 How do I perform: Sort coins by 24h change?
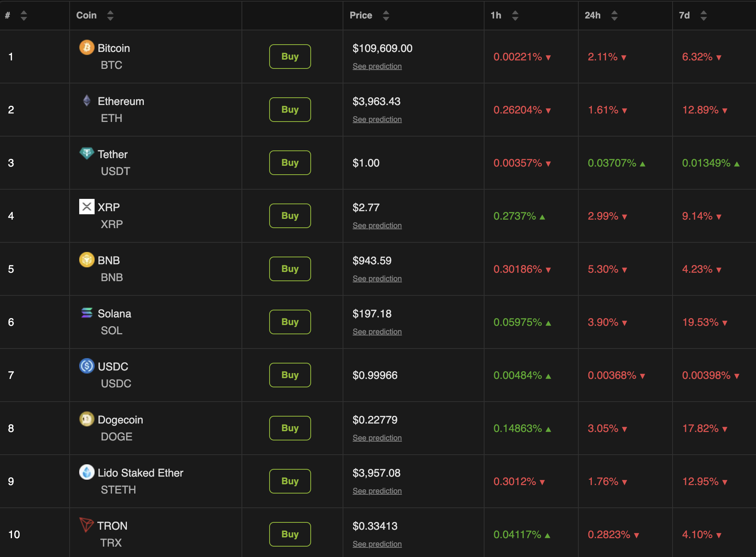[x=615, y=15]
